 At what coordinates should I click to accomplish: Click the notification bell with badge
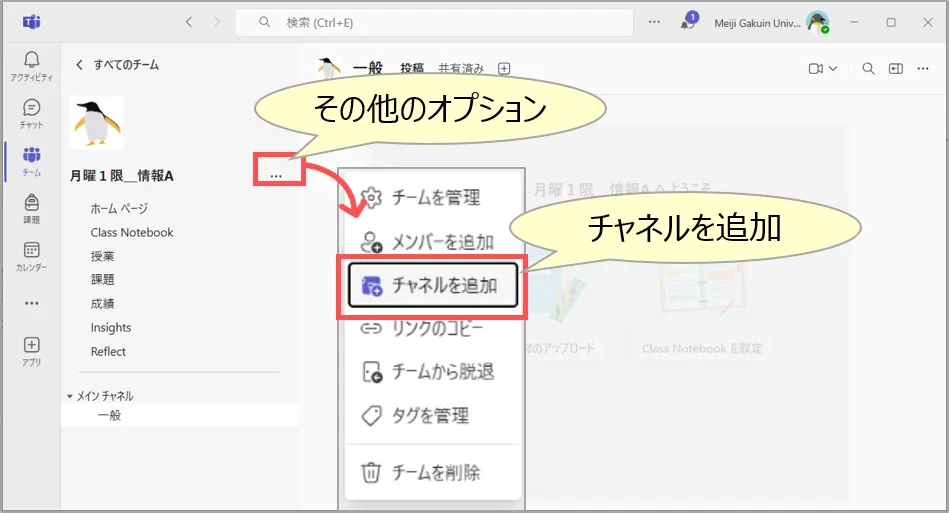point(689,22)
